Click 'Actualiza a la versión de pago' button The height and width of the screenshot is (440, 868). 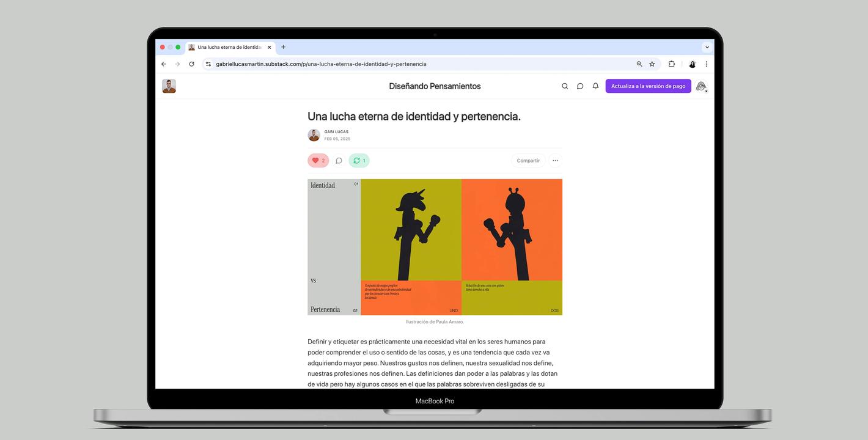pyautogui.click(x=648, y=86)
